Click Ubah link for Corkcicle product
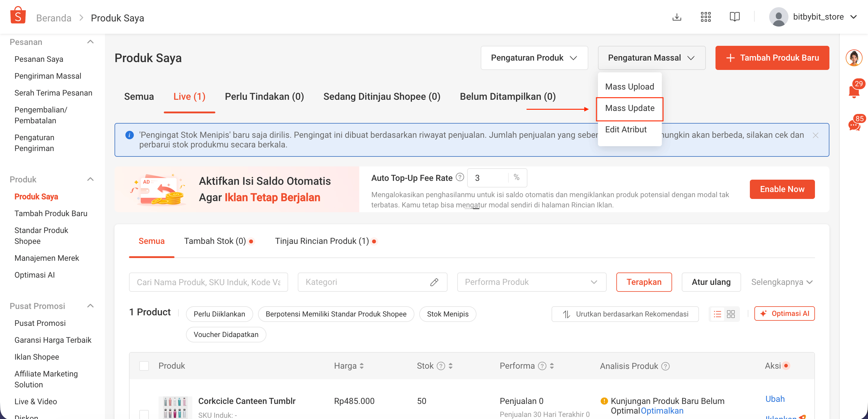This screenshot has width=868, height=419. point(775,399)
